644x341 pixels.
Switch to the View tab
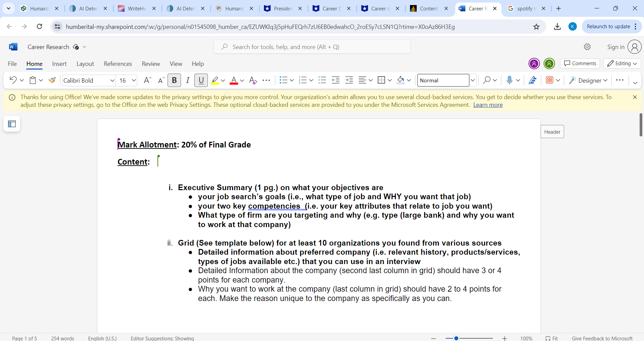pyautogui.click(x=176, y=64)
